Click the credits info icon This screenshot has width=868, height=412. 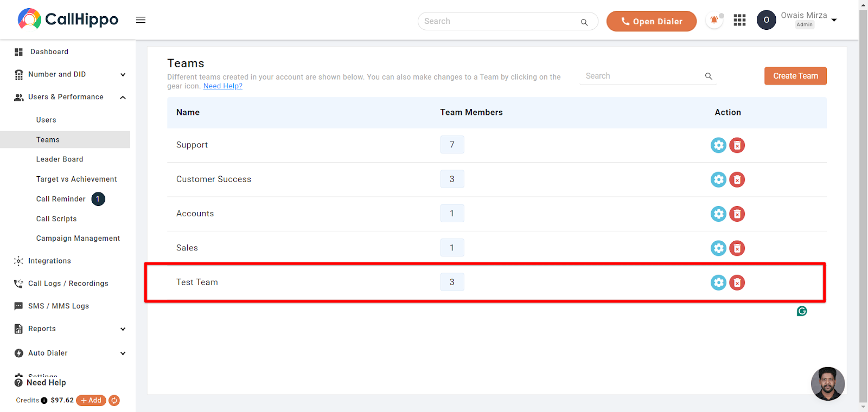tap(44, 401)
